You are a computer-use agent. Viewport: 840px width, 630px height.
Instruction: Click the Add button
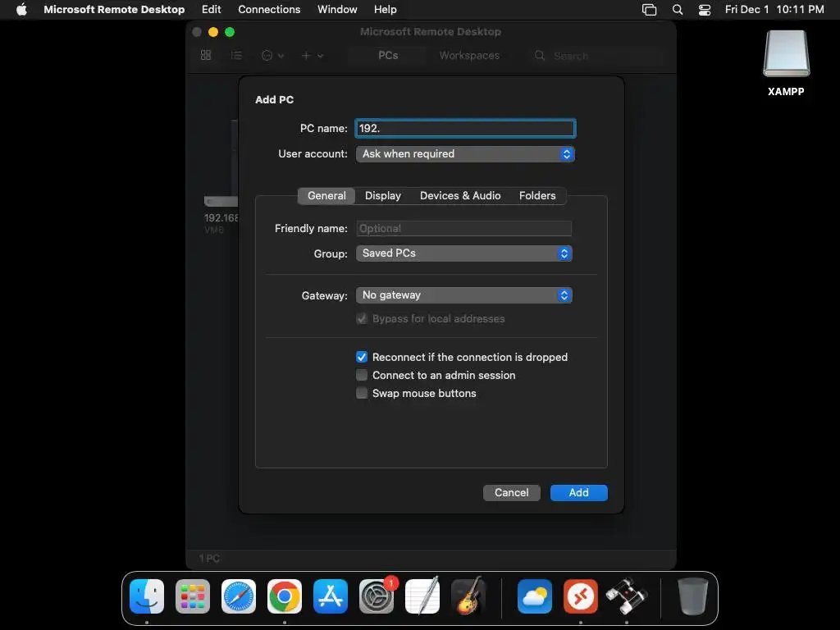click(x=578, y=493)
